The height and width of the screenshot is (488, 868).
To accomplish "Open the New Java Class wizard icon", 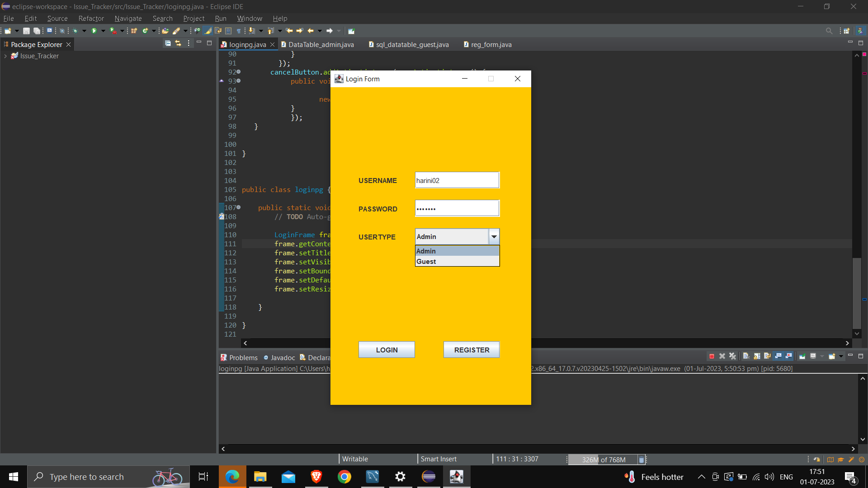I will (x=146, y=31).
